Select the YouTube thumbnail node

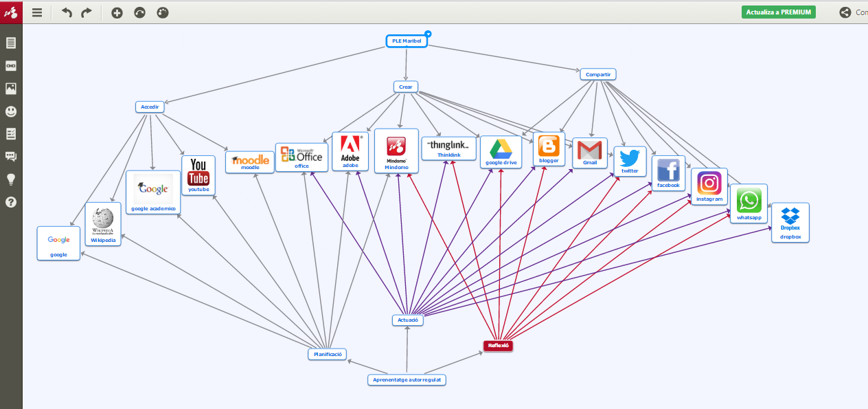(x=198, y=175)
